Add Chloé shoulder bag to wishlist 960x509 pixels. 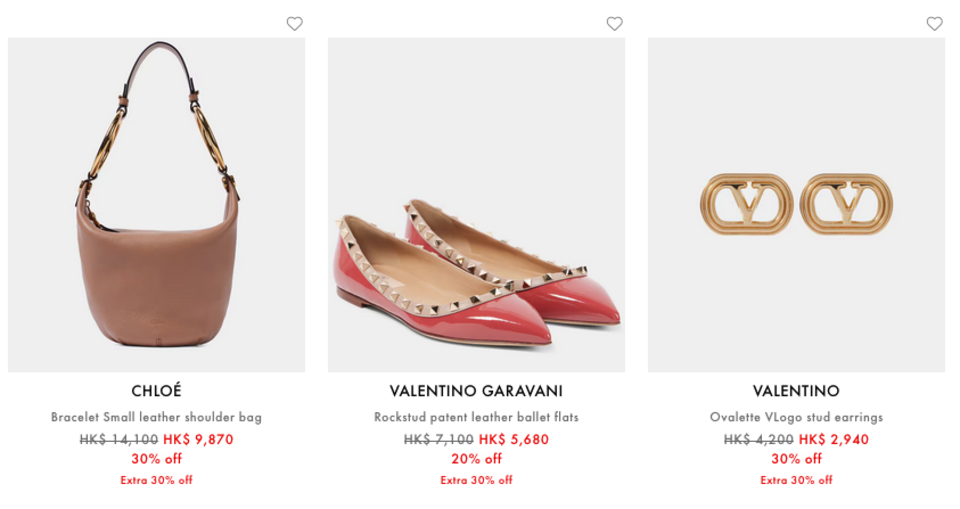(x=294, y=23)
